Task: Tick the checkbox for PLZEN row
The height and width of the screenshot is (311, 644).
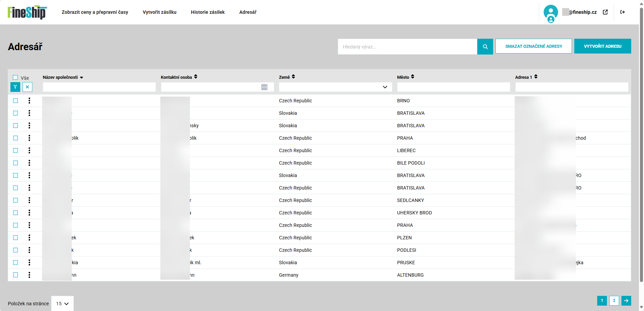Action: pyautogui.click(x=15, y=238)
